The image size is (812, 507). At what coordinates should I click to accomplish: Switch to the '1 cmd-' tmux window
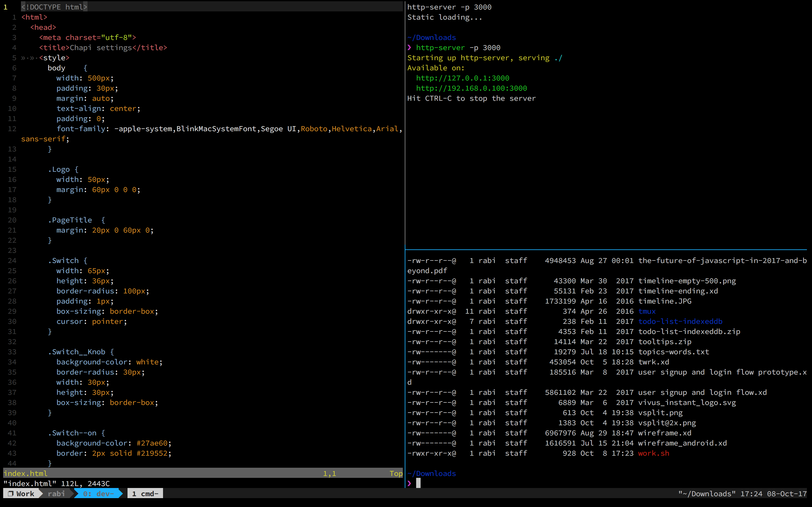[x=145, y=494]
